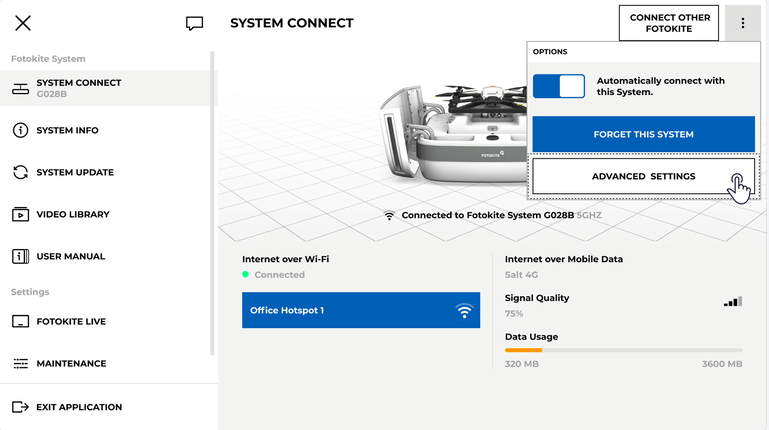Click the Data Usage progress bar
Viewport: 769px width, 430px height.
tap(623, 350)
